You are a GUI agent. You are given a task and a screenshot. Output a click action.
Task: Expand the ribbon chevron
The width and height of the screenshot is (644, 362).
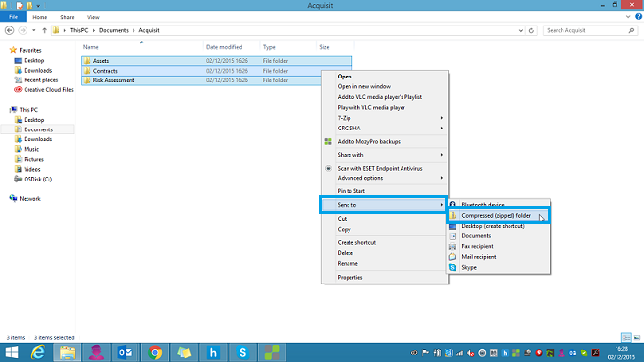point(628,17)
